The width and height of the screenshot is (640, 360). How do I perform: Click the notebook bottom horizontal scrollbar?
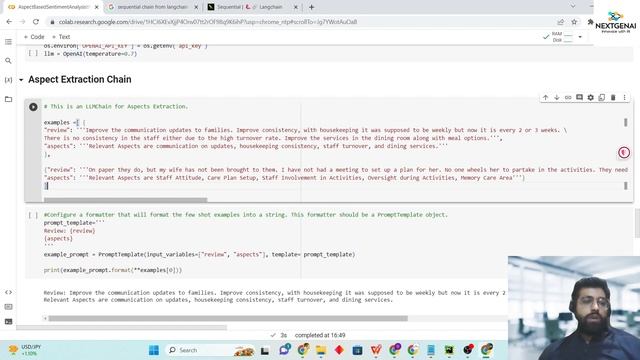tap(121, 327)
